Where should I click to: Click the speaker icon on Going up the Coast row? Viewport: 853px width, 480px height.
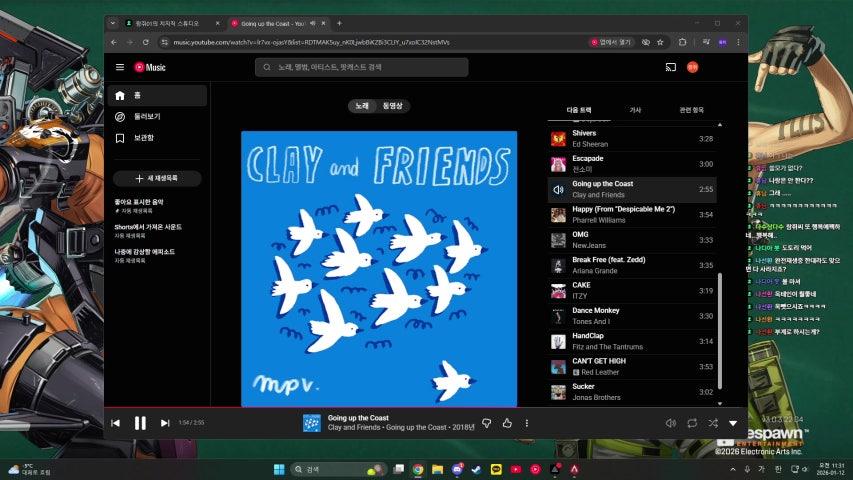[x=558, y=189]
